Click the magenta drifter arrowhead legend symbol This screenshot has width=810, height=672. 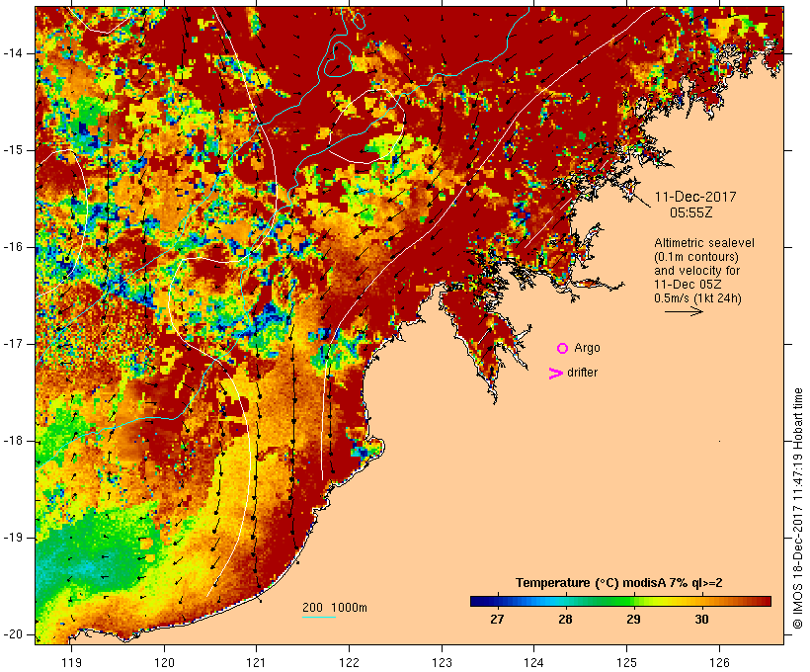click(556, 374)
